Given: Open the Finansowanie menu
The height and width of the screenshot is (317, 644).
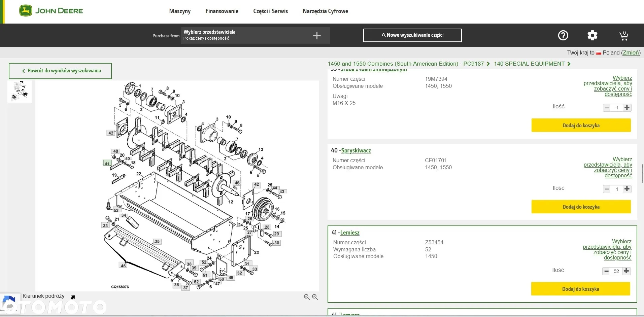Looking at the screenshot, I should [x=222, y=11].
